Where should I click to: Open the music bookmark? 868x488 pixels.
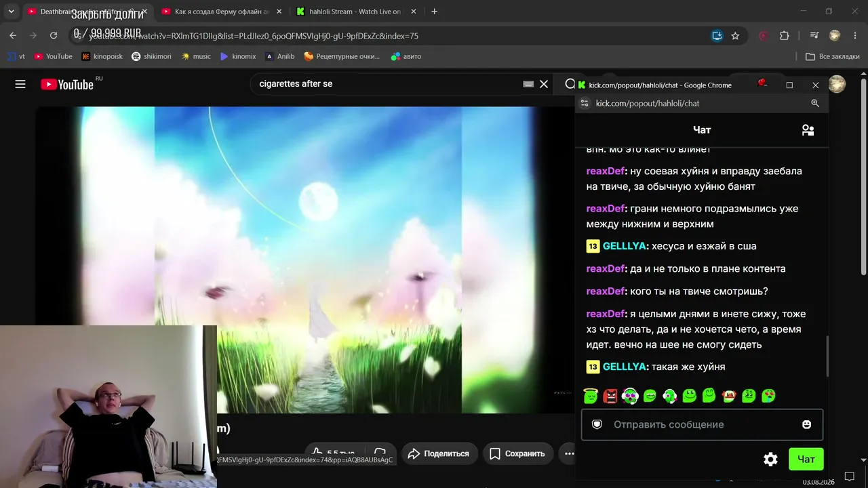point(196,56)
